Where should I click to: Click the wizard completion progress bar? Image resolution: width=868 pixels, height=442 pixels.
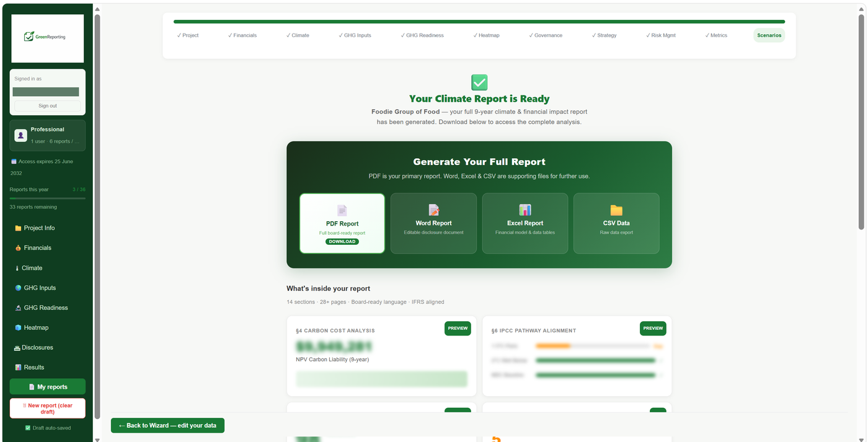pyautogui.click(x=479, y=22)
